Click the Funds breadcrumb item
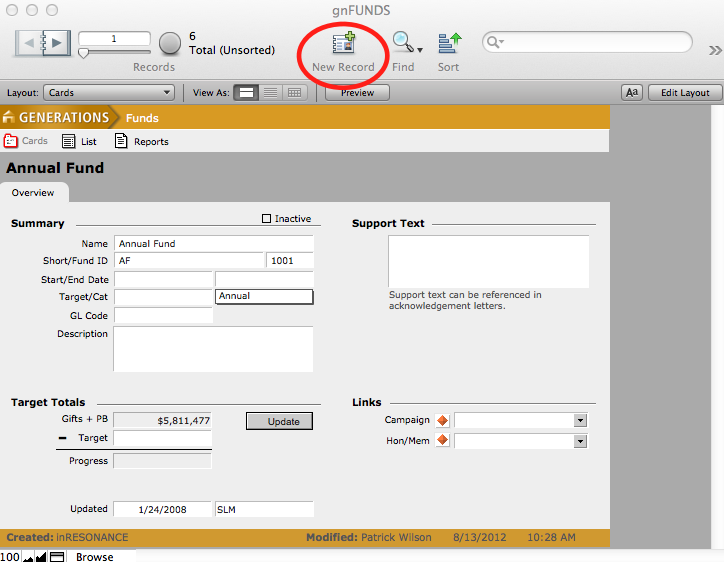 point(142,118)
